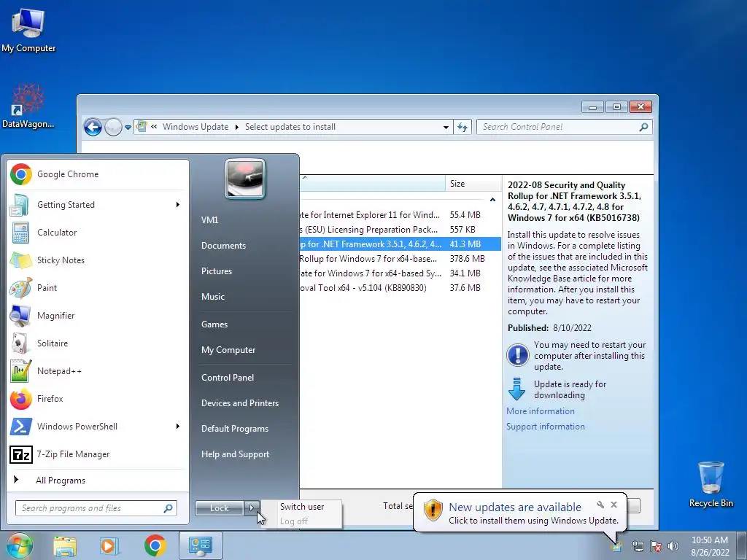The height and width of the screenshot is (560, 747).
Task: Start Magnifier from the Start menu
Action: click(98, 315)
